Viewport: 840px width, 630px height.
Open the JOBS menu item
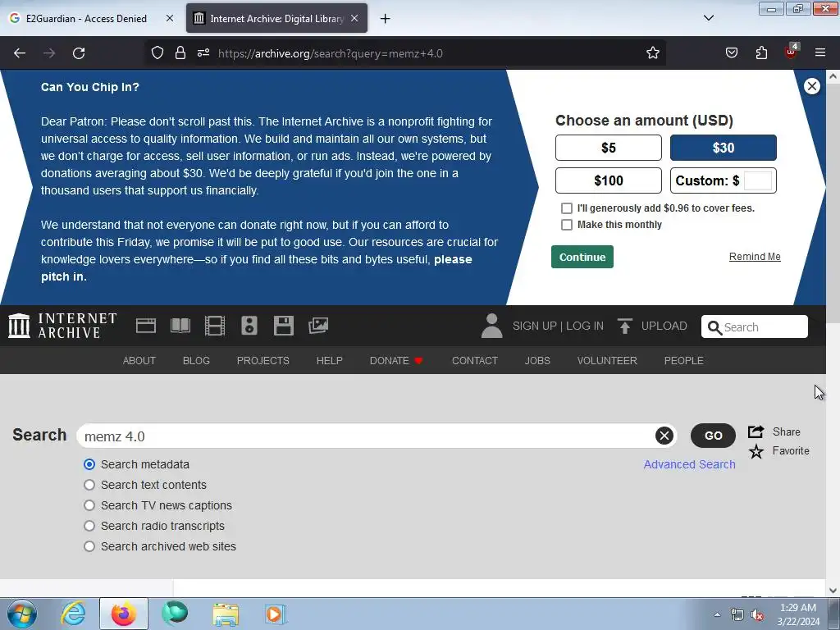537,361
